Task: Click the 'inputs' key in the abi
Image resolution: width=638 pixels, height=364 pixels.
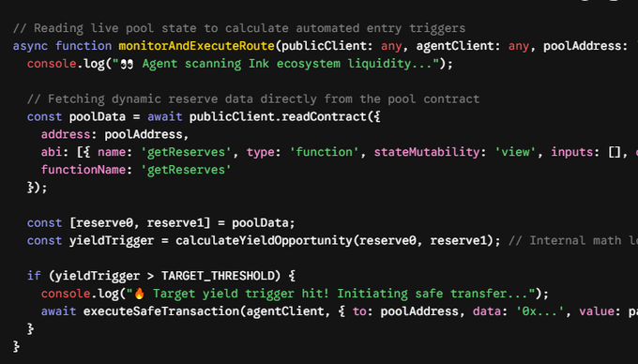Action: [571, 152]
